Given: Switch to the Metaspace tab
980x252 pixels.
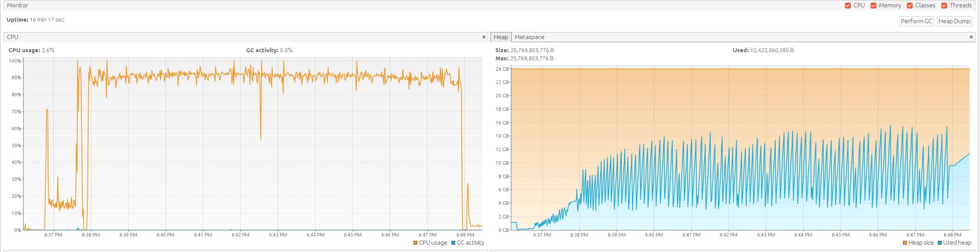Looking at the screenshot, I should pos(529,37).
